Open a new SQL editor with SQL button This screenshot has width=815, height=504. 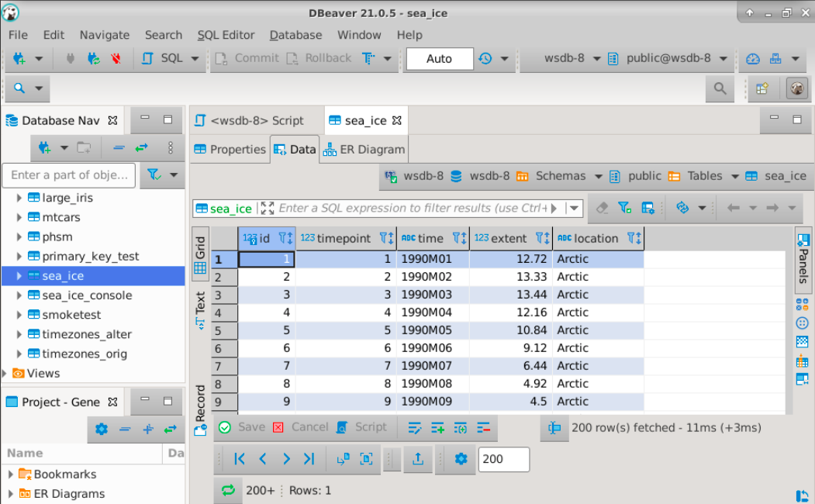click(163, 58)
